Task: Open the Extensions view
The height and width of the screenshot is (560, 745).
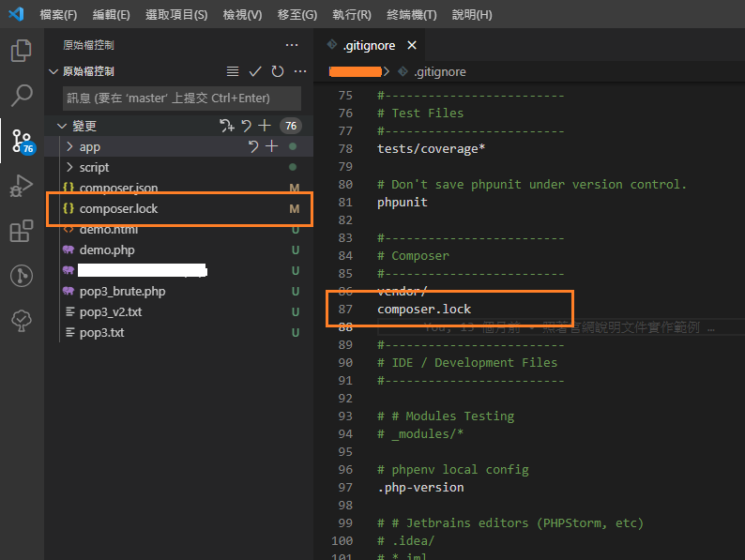Action: 22,231
